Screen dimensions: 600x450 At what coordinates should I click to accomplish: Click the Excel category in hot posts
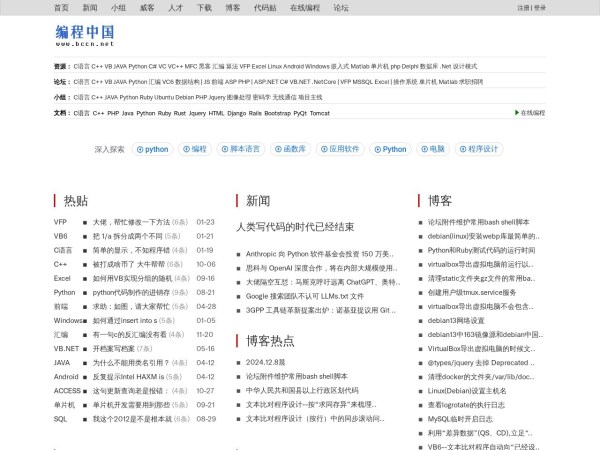click(62, 279)
